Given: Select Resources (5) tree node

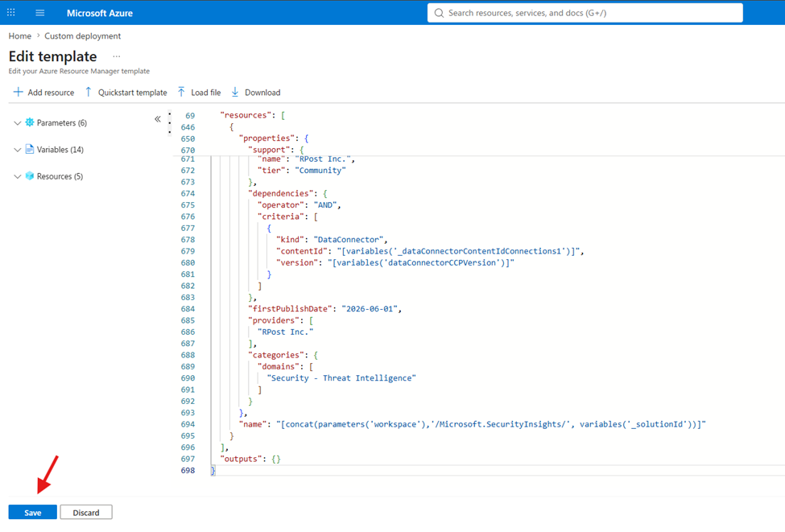Looking at the screenshot, I should point(60,177).
